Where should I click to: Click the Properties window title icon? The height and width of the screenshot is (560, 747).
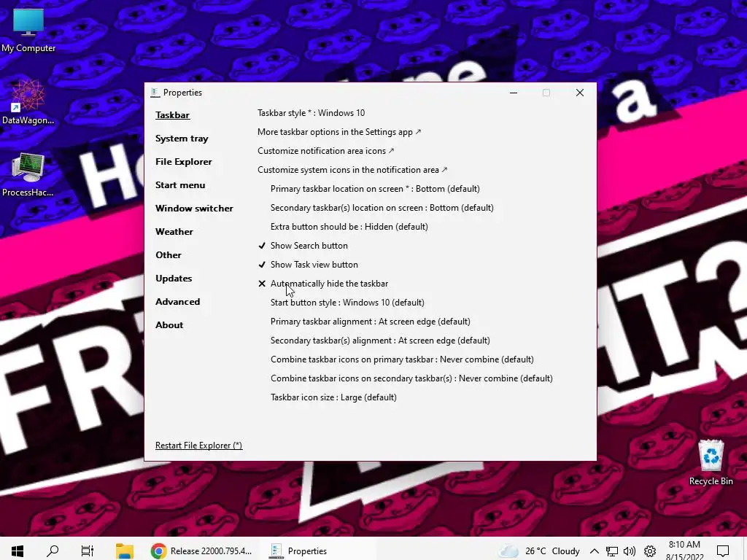(x=155, y=93)
